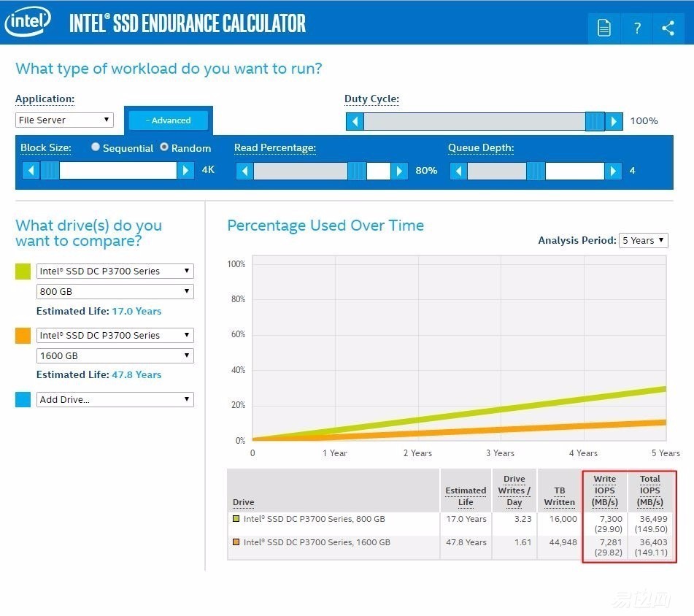Decrease Read Percentage with left arrow
The height and width of the screenshot is (616, 694).
click(x=244, y=171)
